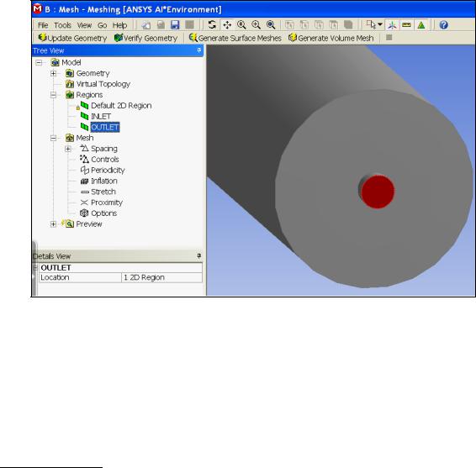Select Proximity under Mesh
Viewport: 476px width, 468px height.
(107, 202)
